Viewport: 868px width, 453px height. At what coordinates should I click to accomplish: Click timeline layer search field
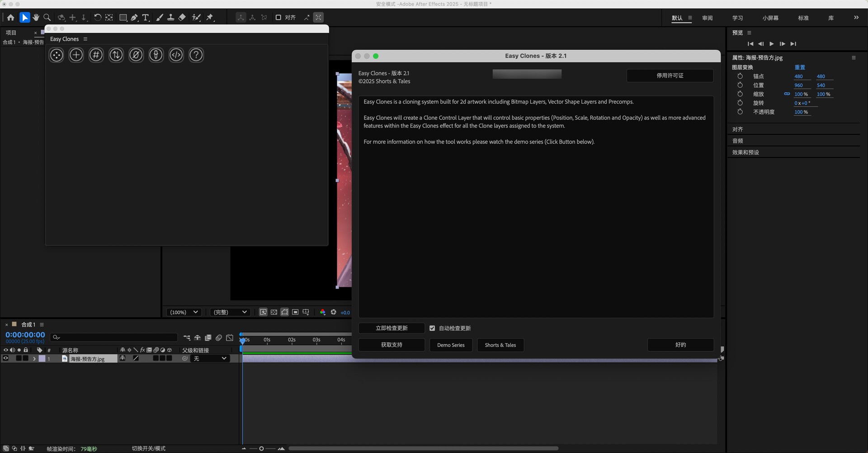click(114, 338)
